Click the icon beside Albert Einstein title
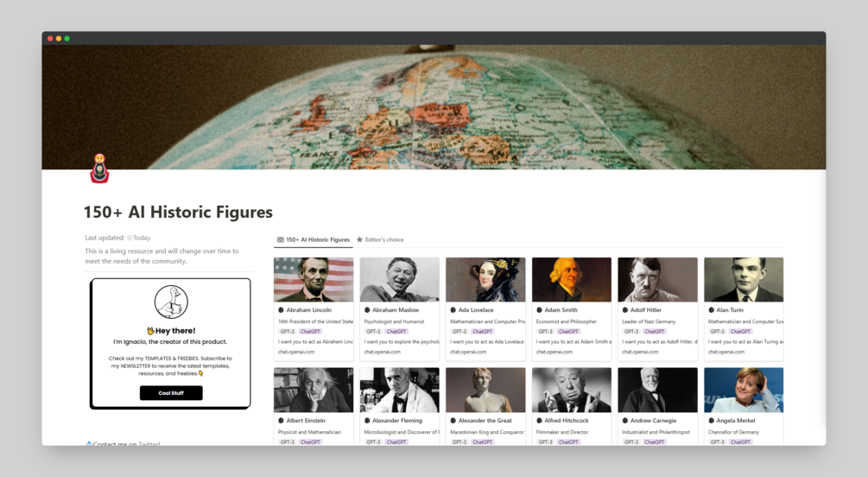 coord(281,421)
